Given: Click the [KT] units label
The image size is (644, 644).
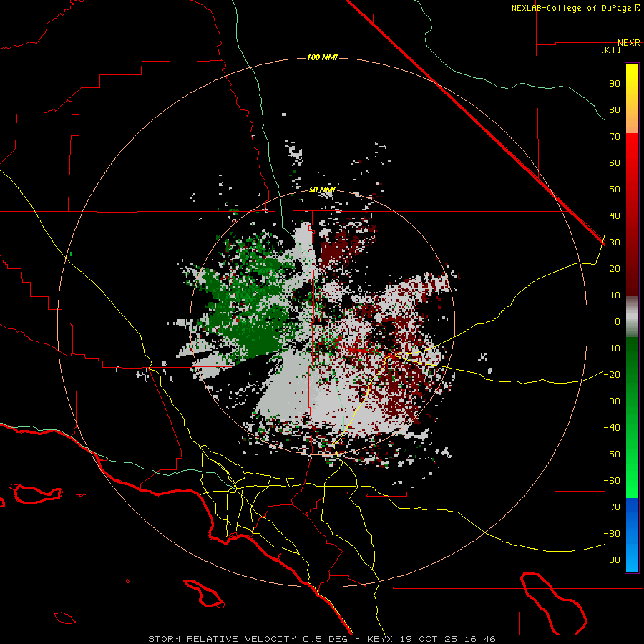Looking at the screenshot, I should 611,49.
